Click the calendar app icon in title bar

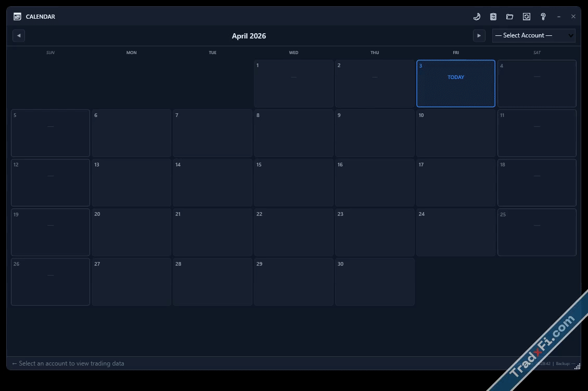[17, 17]
